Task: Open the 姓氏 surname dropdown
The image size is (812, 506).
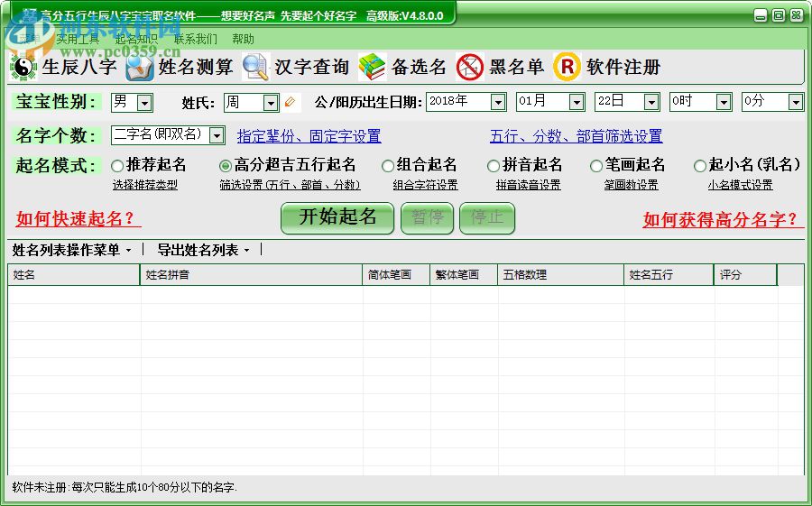Action: pyautogui.click(x=271, y=103)
